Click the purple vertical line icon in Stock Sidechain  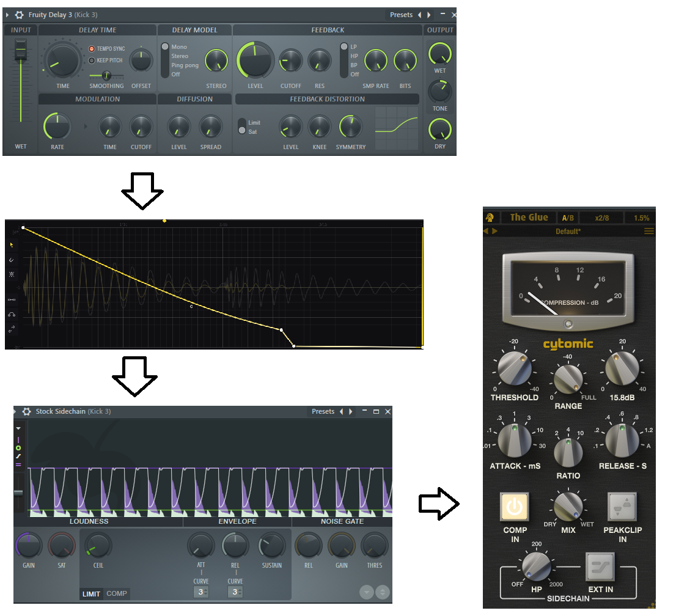point(18,439)
